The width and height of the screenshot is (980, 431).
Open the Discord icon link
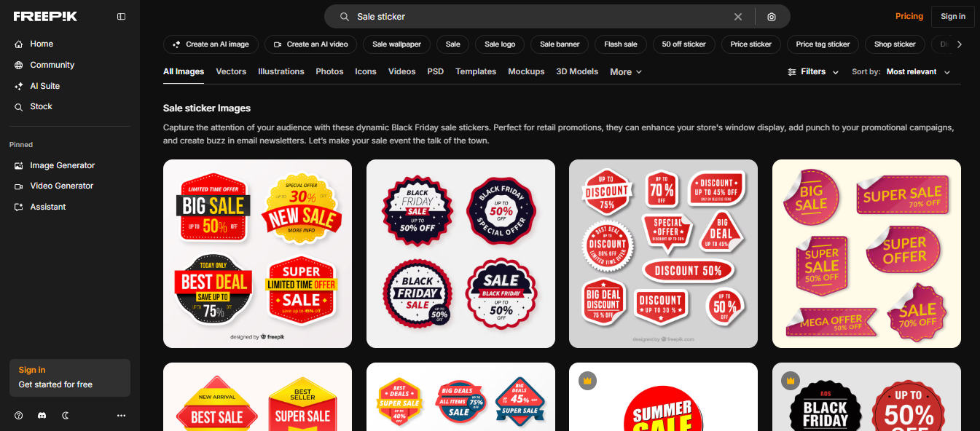point(42,415)
